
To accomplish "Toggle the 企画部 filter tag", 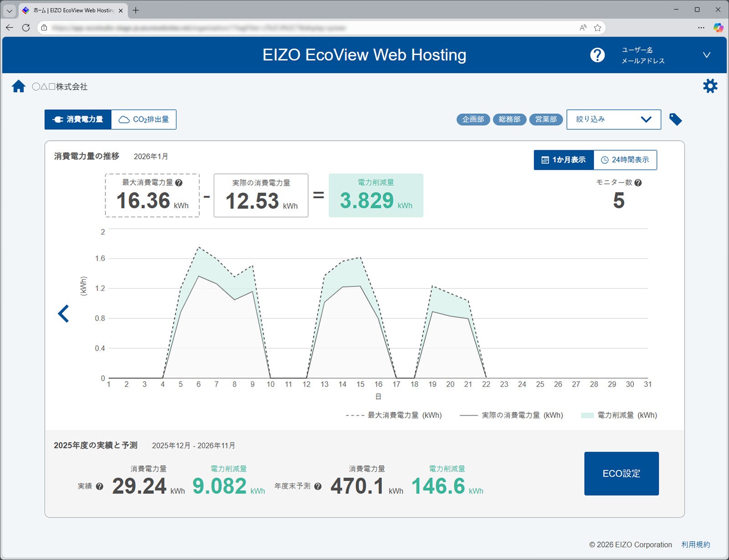I will 473,119.
